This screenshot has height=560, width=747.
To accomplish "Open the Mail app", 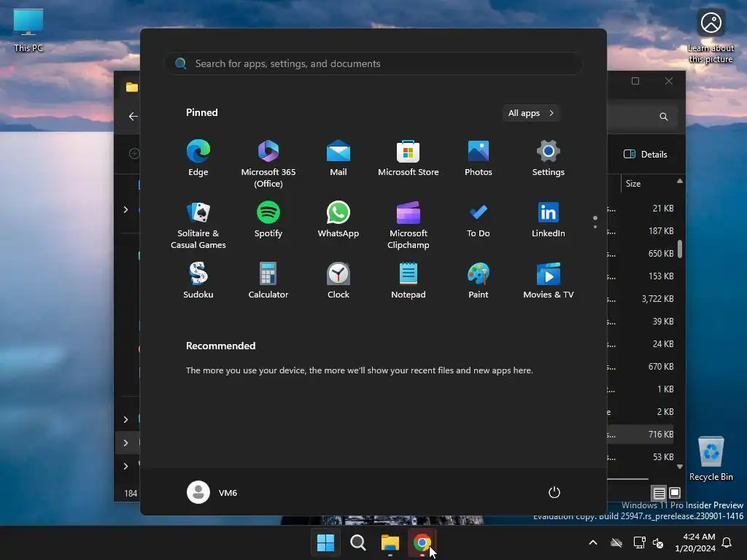I will coord(338,158).
